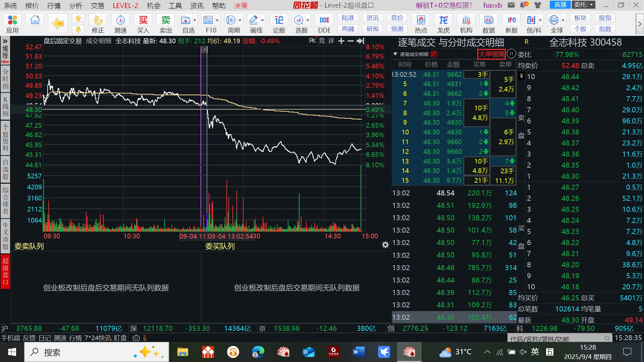Open the 自选 watchlist folder icon

185,20
